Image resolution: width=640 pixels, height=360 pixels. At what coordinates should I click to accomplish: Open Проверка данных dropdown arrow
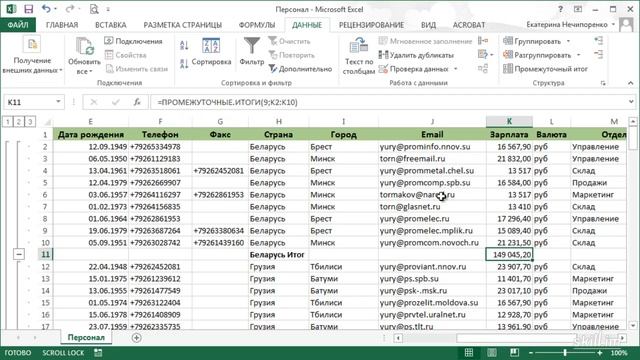point(456,69)
